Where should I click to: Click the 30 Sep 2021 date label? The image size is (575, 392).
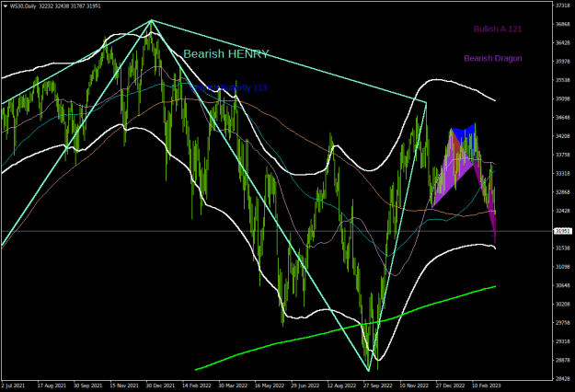[87, 386]
